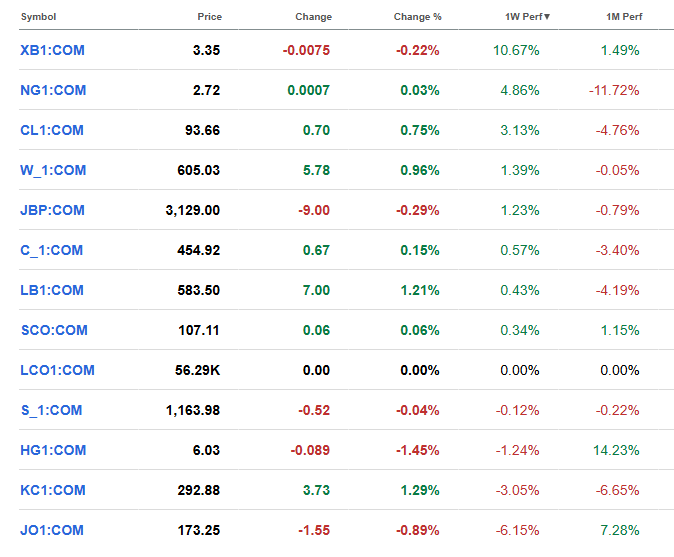Open the S_1:COM symbol link

tap(51, 410)
